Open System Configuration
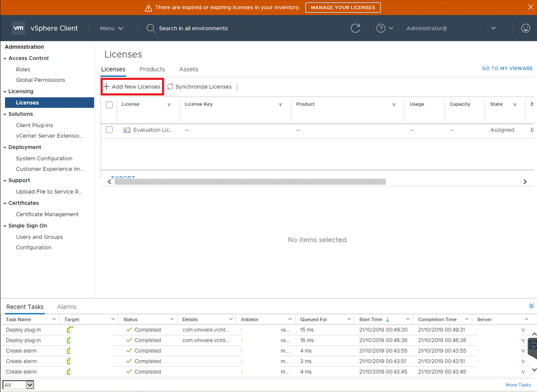The width and height of the screenshot is (537, 392). (x=44, y=159)
